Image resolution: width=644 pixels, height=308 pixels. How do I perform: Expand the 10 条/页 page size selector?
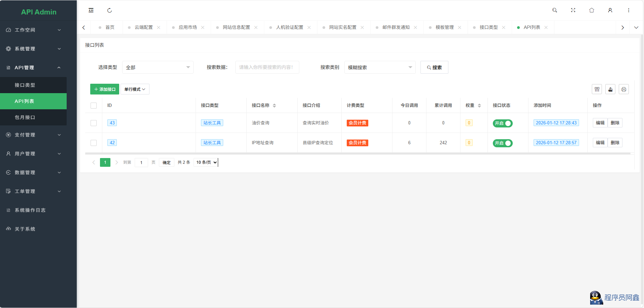pos(206,162)
